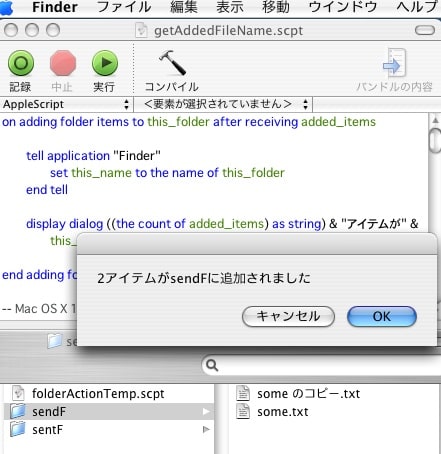Select the some.txt file
The height and width of the screenshot is (454, 441).
[x=282, y=412]
